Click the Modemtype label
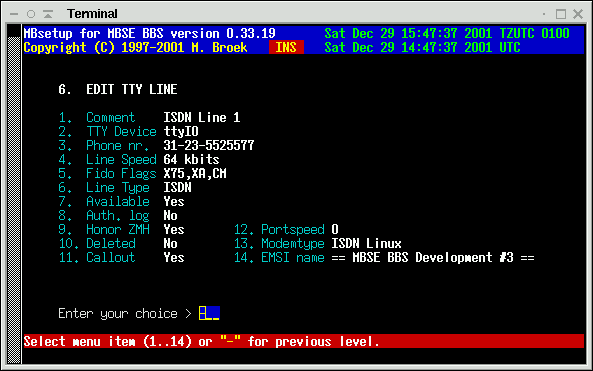The image size is (593, 371). (293, 243)
